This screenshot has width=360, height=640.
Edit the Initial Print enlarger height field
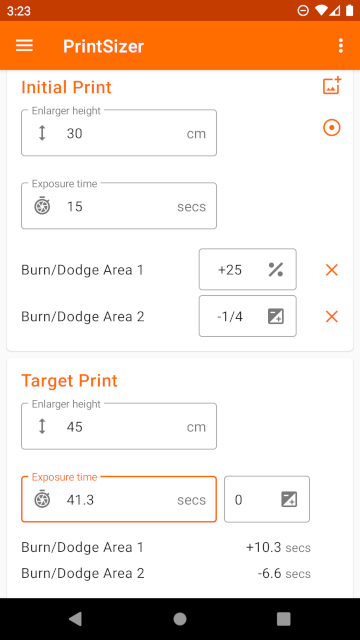click(119, 133)
